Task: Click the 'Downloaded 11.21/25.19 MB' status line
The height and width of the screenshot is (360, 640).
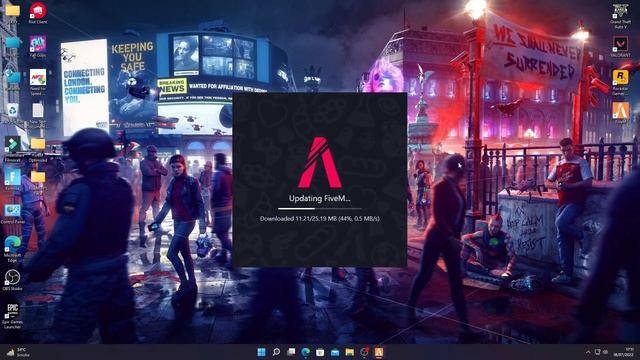Action: [320, 219]
